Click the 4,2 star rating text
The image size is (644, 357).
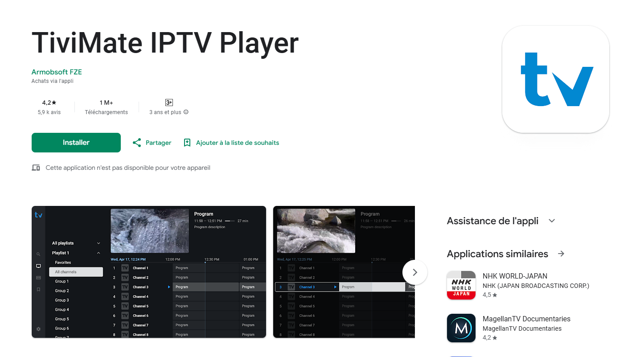point(49,103)
